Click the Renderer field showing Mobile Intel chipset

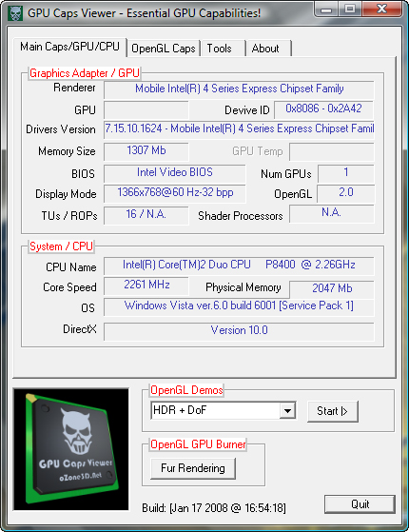(x=239, y=89)
